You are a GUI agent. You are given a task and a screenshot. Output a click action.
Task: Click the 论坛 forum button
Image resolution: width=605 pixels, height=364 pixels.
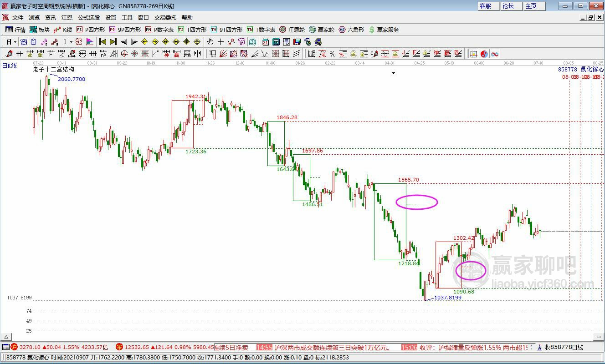click(512, 6)
